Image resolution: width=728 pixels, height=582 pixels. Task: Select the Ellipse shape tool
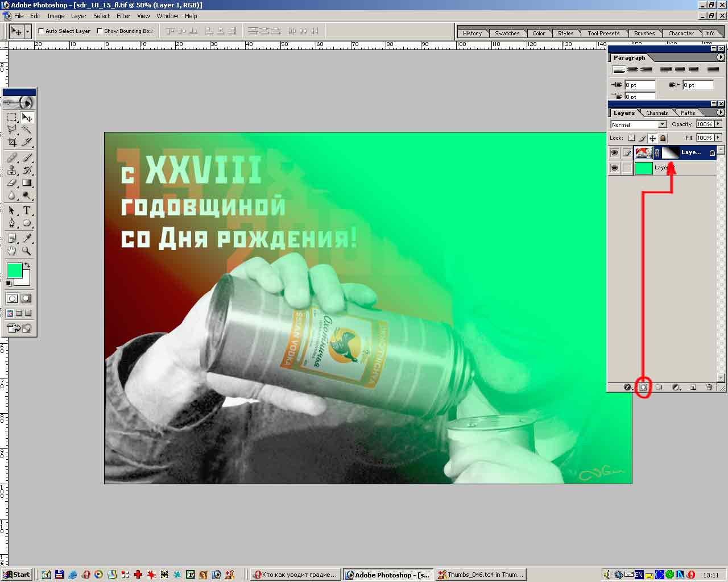pyautogui.click(x=27, y=223)
